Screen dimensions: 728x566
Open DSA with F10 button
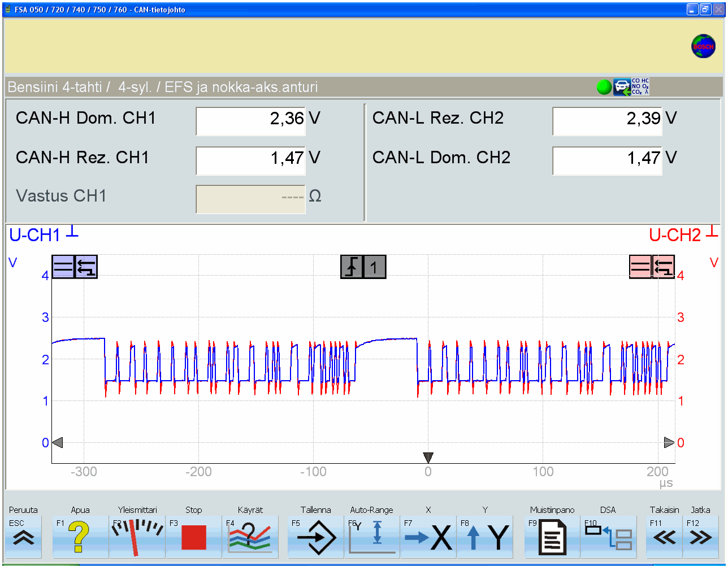pyautogui.click(x=608, y=537)
